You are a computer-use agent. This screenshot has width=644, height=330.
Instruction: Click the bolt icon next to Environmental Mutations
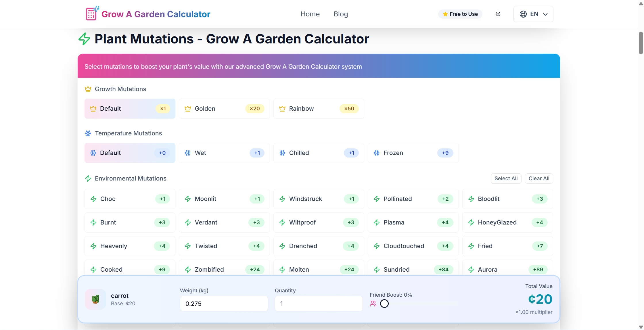(88, 179)
